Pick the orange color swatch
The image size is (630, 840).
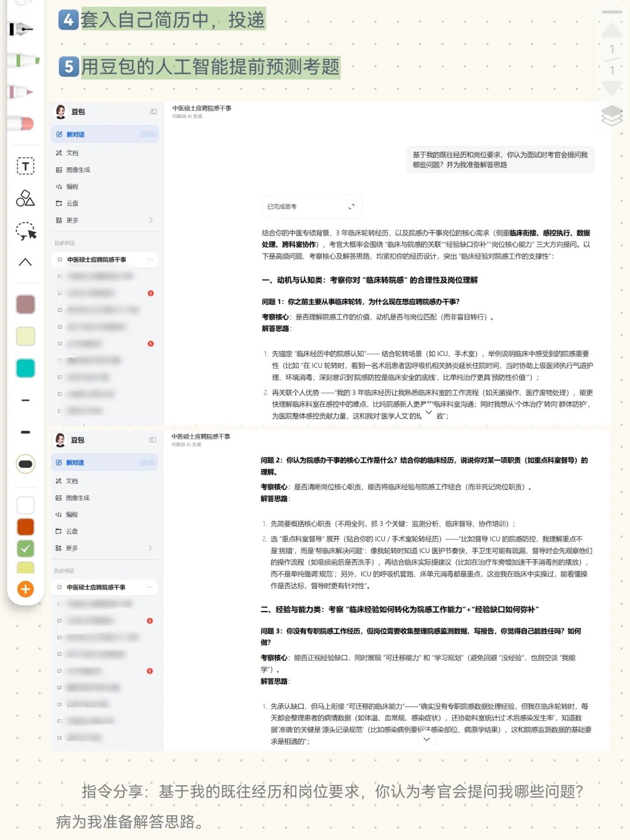25,527
